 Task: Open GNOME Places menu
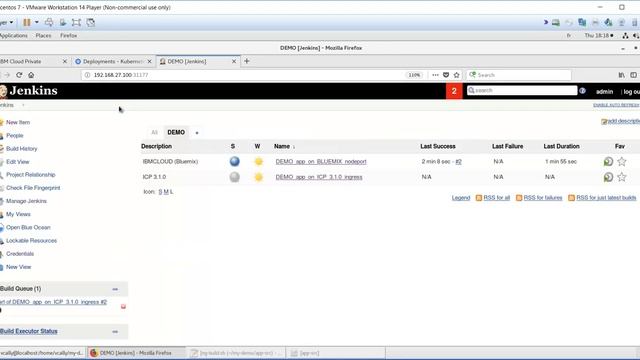coord(43,36)
